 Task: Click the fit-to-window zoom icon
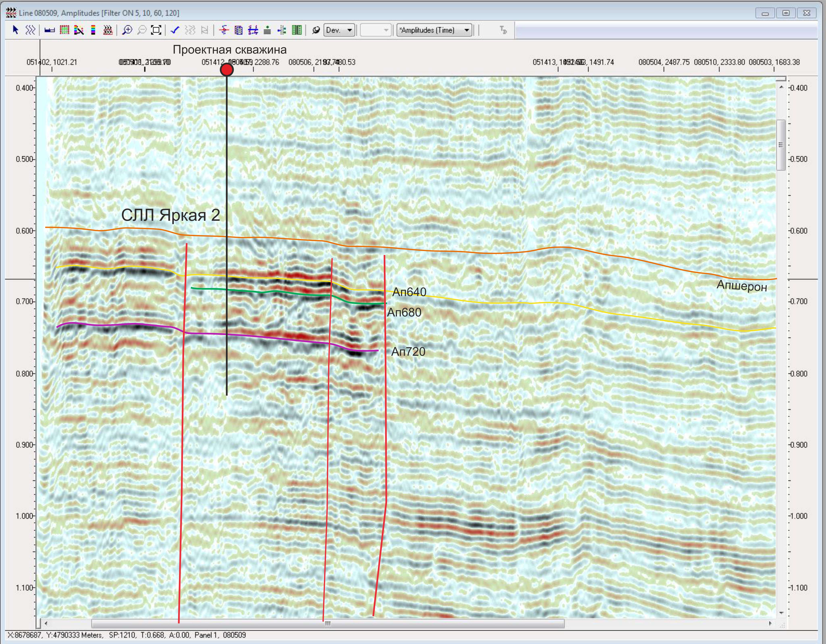[156, 30]
